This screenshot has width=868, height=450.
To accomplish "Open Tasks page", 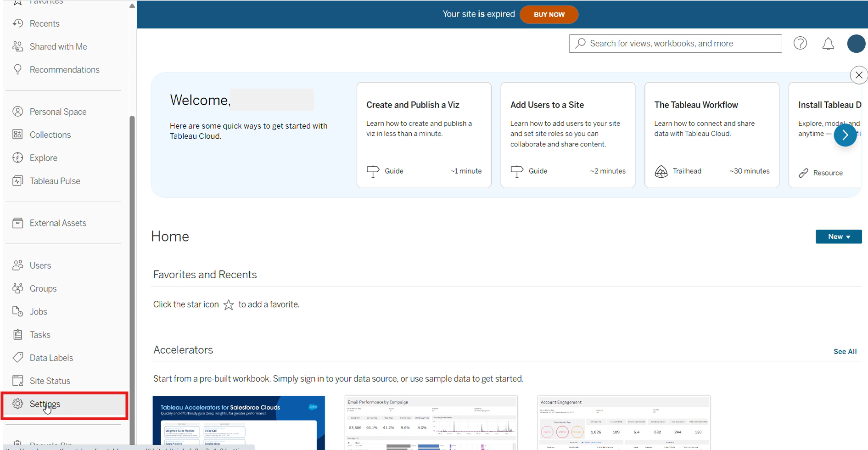I will [40, 335].
